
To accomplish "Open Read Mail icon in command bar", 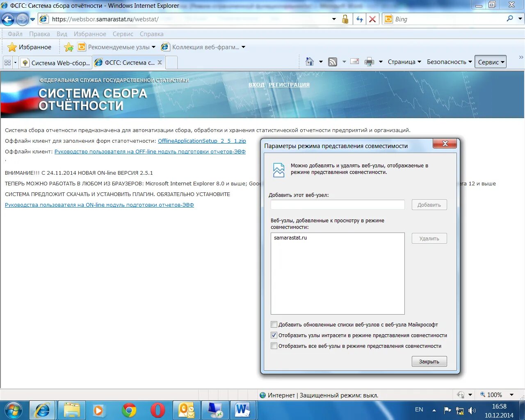I will click(x=355, y=62).
